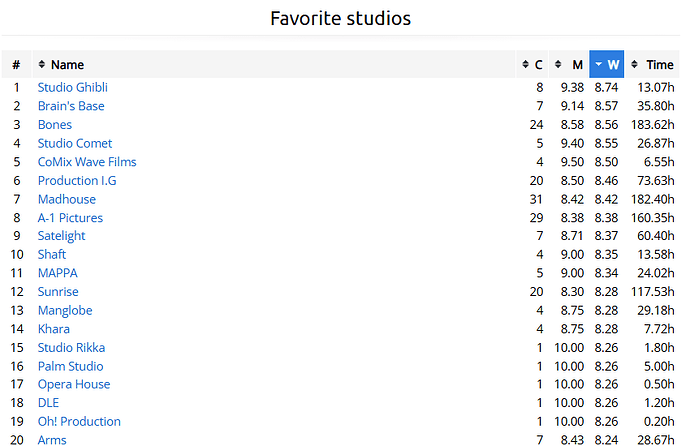Open the MAPPA studio link
Viewport: 690px width, 446px height.
coord(57,273)
